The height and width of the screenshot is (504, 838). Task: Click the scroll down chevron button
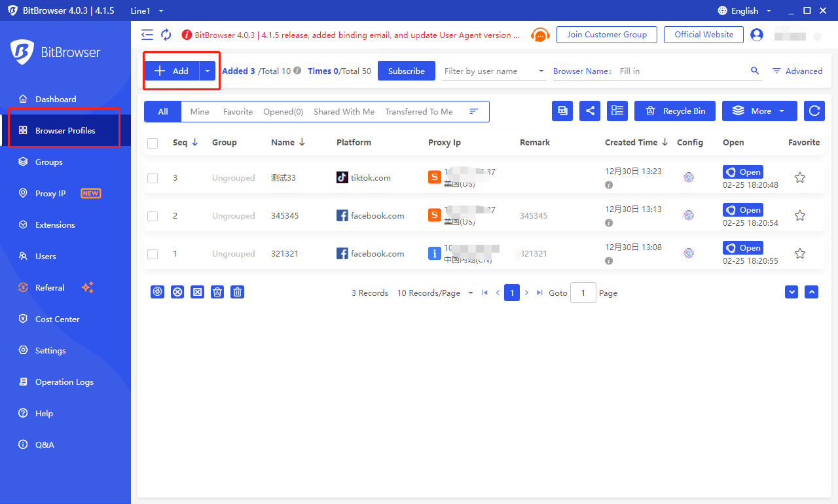[792, 293]
